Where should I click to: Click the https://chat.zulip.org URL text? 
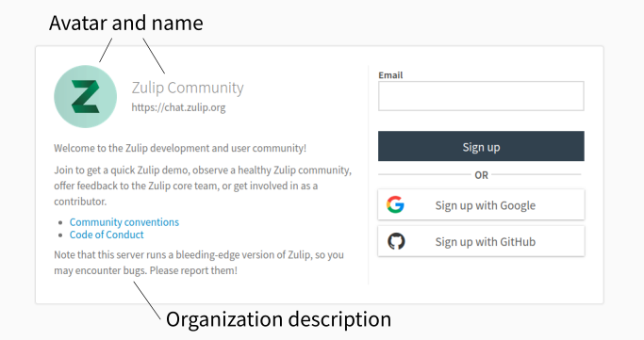pyautogui.click(x=178, y=107)
